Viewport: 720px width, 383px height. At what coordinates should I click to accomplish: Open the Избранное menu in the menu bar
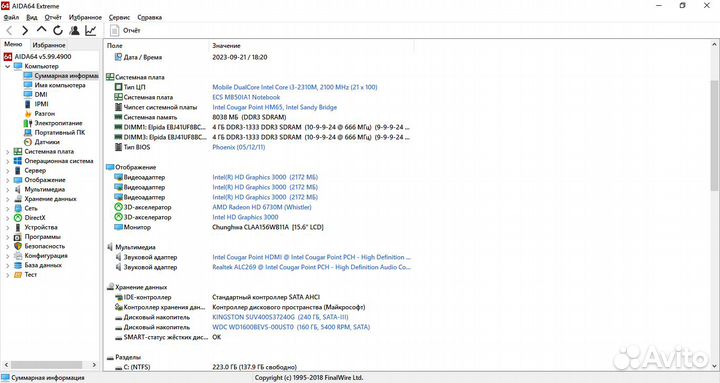(85, 17)
